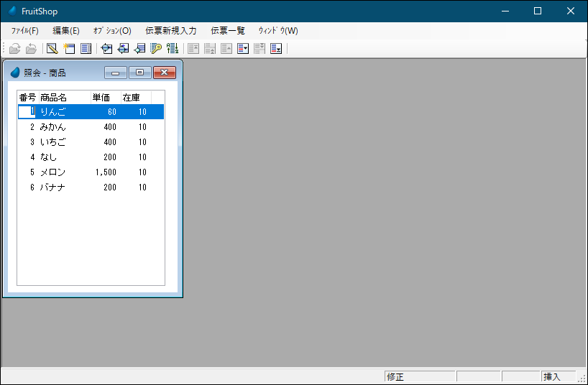Expand the オプション(O) menu
The width and height of the screenshot is (588, 385).
click(112, 31)
